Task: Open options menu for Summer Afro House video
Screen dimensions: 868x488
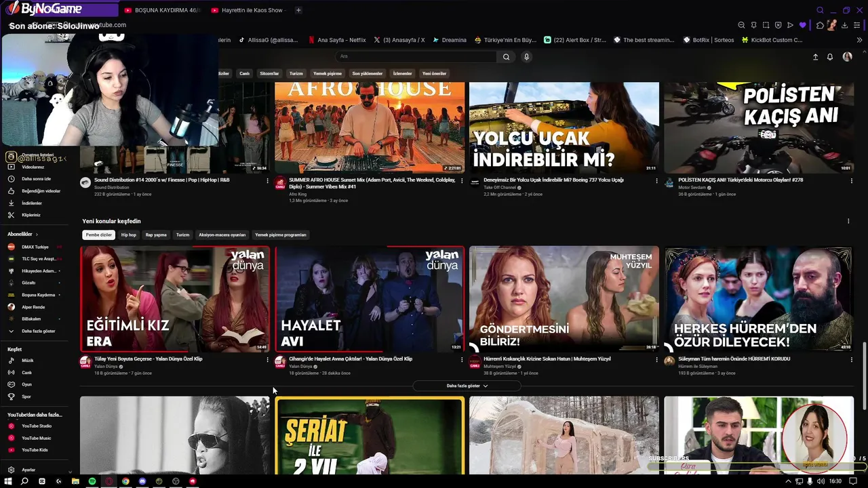Action: 462,181
